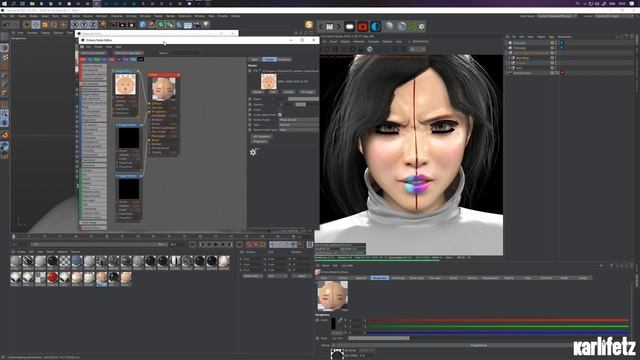640x360 pixels.
Task: Toggle the Linear space invert checkbox
Action: point(280,115)
